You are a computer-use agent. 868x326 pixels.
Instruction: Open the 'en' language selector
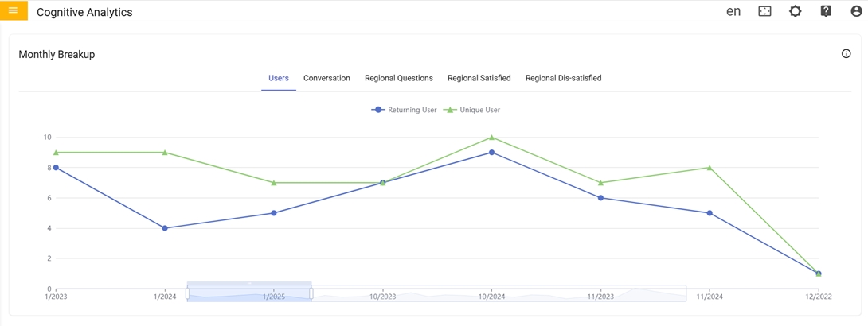733,11
